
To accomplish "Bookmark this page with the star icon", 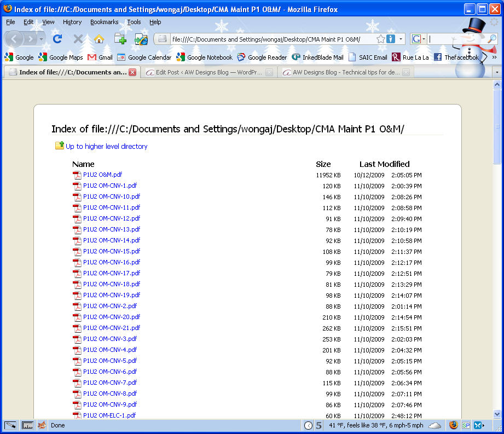I will click(x=380, y=39).
